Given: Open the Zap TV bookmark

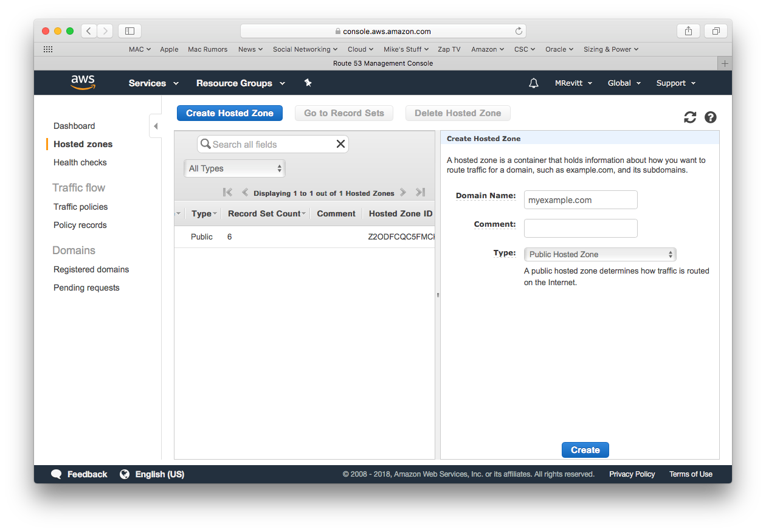Looking at the screenshot, I should pyautogui.click(x=449, y=49).
